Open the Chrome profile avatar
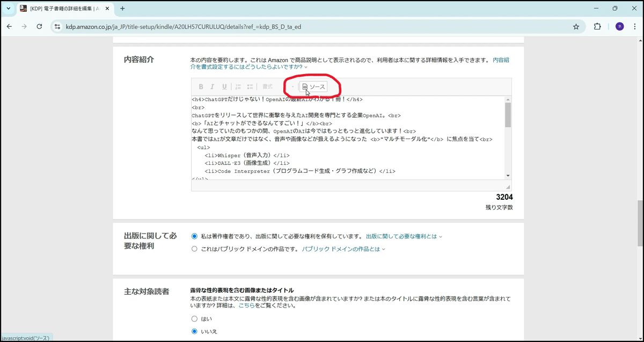 (x=619, y=26)
